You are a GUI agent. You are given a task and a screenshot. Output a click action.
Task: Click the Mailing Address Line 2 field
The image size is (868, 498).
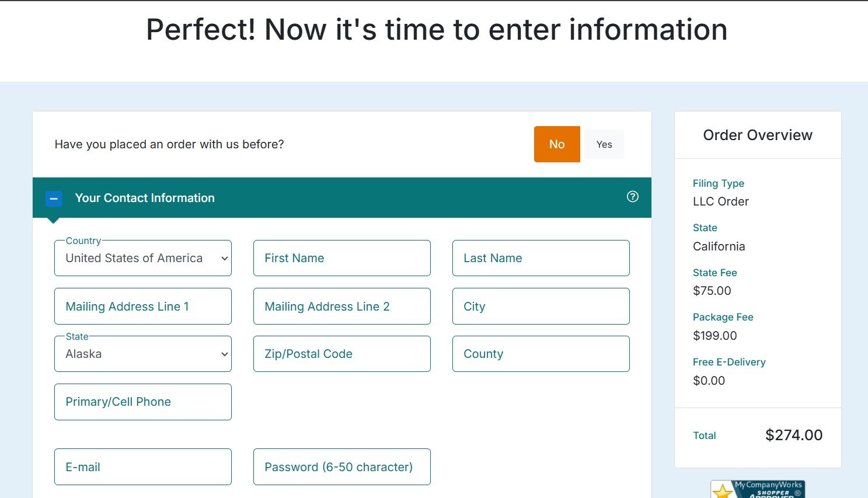tap(342, 307)
